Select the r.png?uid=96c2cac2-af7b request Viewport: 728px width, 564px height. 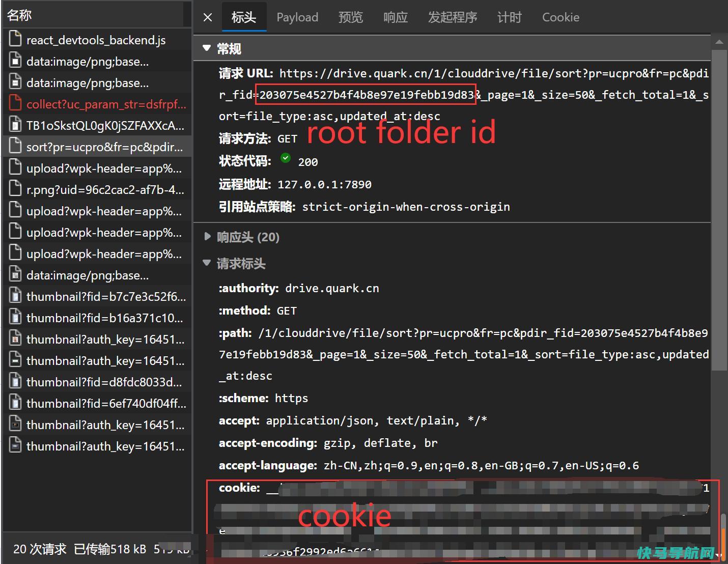[97, 189]
